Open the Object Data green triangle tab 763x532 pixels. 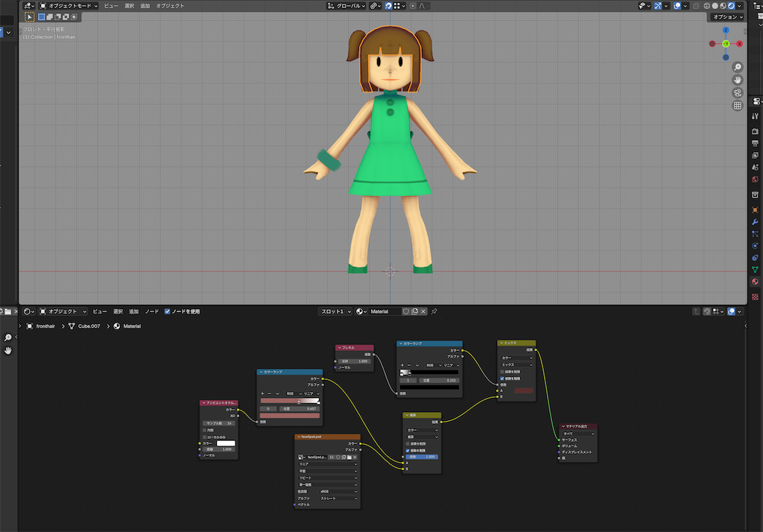tap(755, 269)
